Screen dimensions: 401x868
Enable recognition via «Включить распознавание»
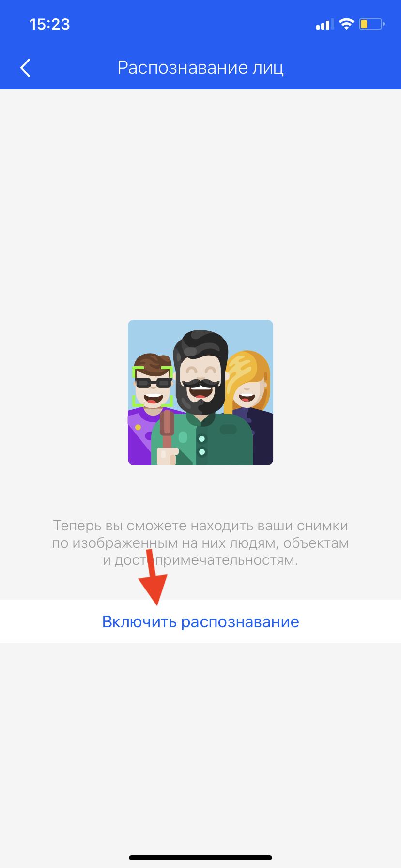200,621
